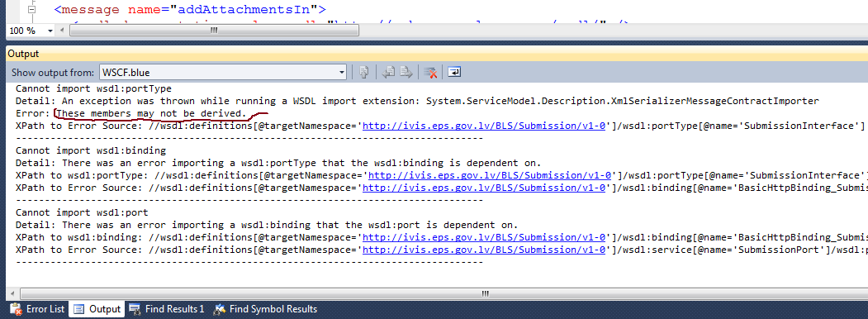
Task: Click the editor's horizontal scrollbar thumb
Action: pos(214,31)
